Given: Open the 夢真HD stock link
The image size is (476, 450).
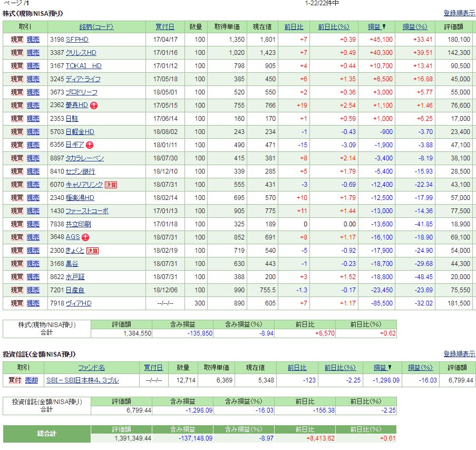Looking at the screenshot, I should (77, 105).
